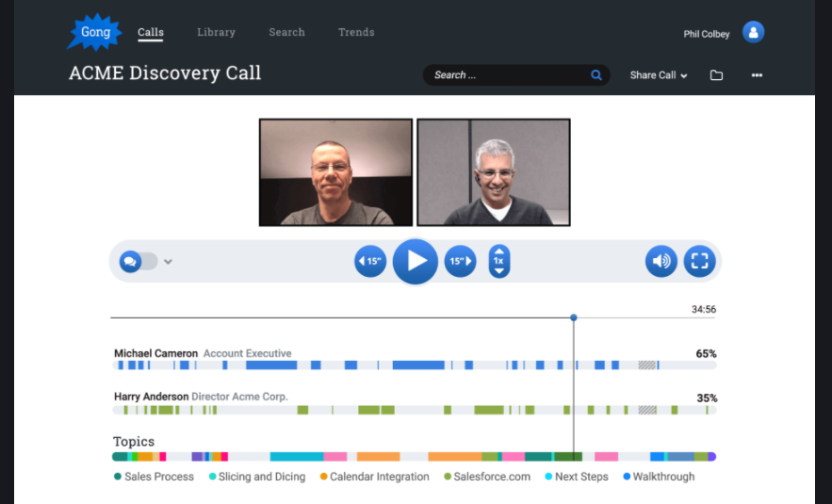This screenshot has height=504, width=832.
Task: Expand the chevron next to comments toggle
Action: (168, 262)
